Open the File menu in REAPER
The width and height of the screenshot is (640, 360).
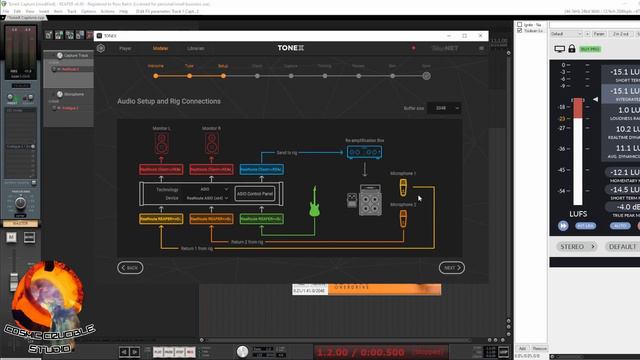(x=6, y=11)
